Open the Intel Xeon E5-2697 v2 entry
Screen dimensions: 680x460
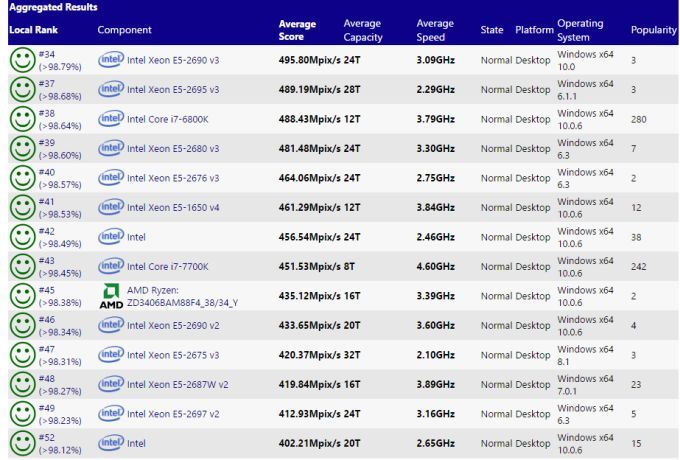click(x=173, y=414)
